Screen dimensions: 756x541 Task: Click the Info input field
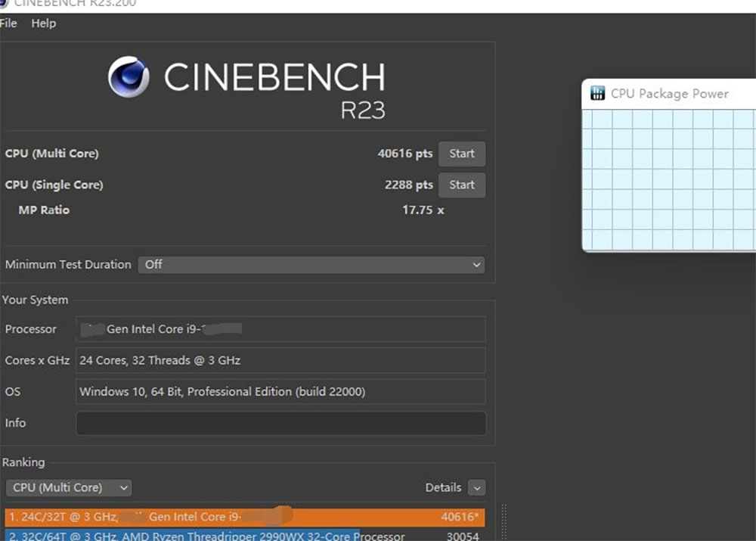click(280, 423)
